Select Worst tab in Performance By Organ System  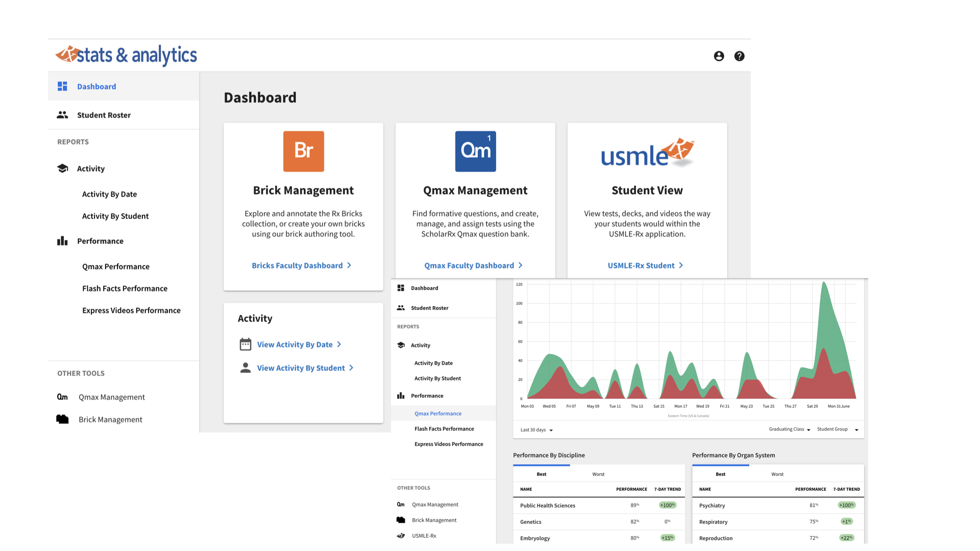(x=777, y=474)
